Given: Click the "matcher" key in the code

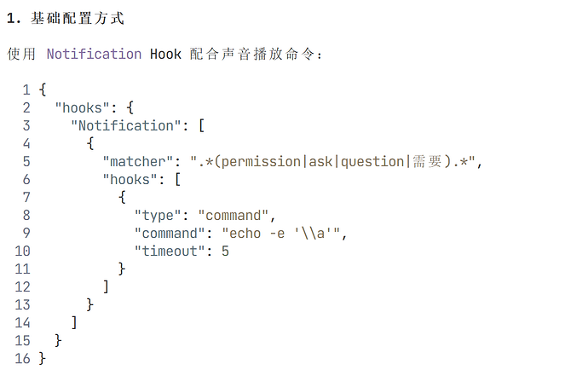Looking at the screenshot, I should click(x=137, y=161).
